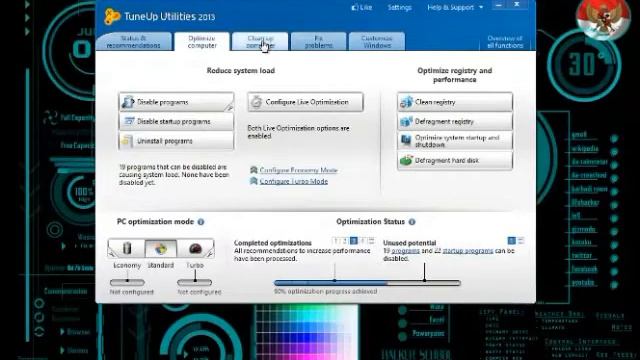Open the Configure Economy Mode link
Image resolution: width=640 pixels, height=360 pixels.
click(x=298, y=170)
